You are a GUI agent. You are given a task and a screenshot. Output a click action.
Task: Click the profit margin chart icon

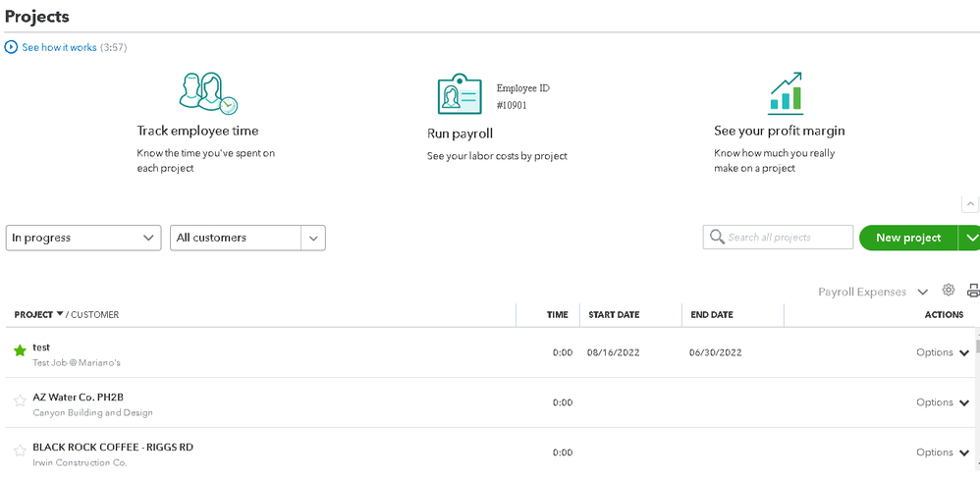(786, 93)
